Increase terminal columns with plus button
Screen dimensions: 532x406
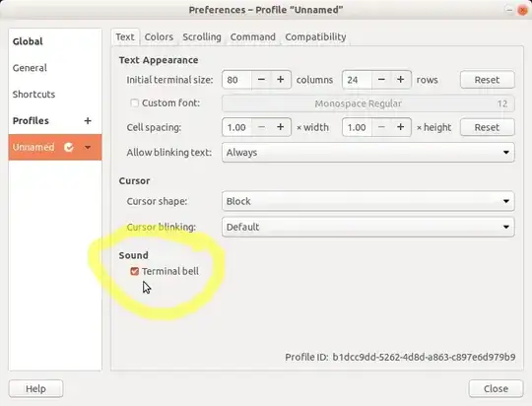pyautogui.click(x=280, y=80)
